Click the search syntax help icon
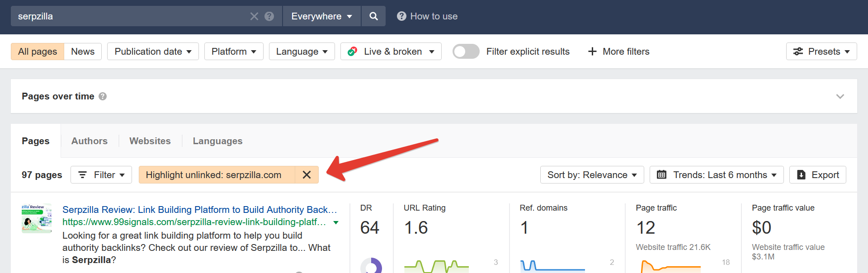 [x=269, y=16]
